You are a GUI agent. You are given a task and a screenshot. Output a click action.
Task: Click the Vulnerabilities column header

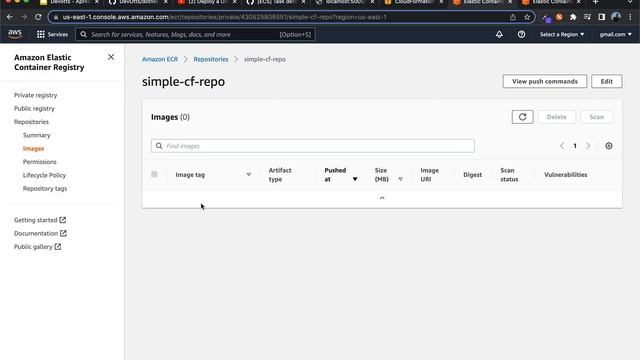566,175
